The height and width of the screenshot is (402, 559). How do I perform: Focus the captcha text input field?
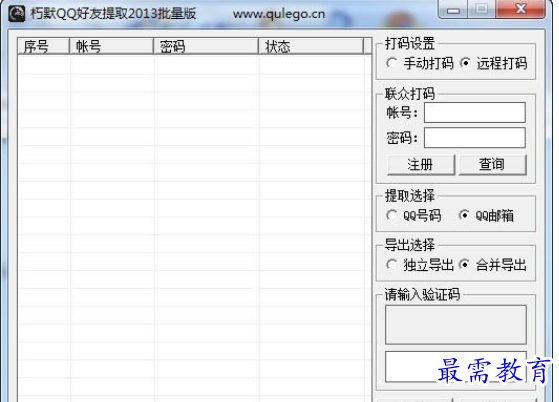[x=456, y=367]
